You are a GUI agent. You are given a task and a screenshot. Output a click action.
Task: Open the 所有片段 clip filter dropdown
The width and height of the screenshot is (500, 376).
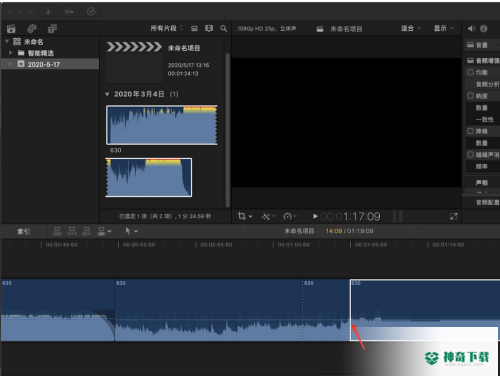[167, 28]
